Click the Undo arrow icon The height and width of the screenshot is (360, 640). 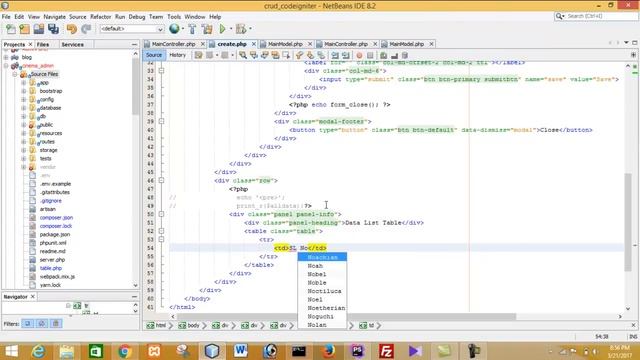71,29
